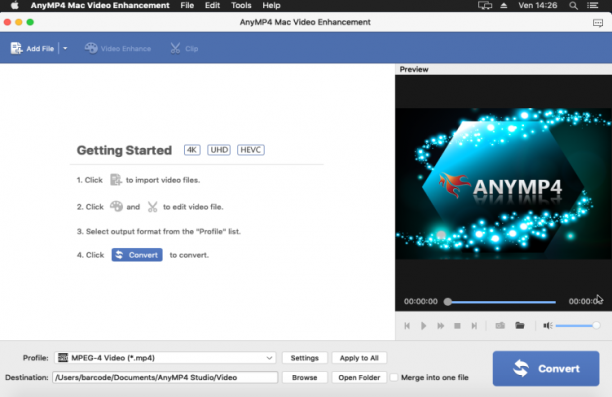Skip to next track in preview

click(474, 326)
